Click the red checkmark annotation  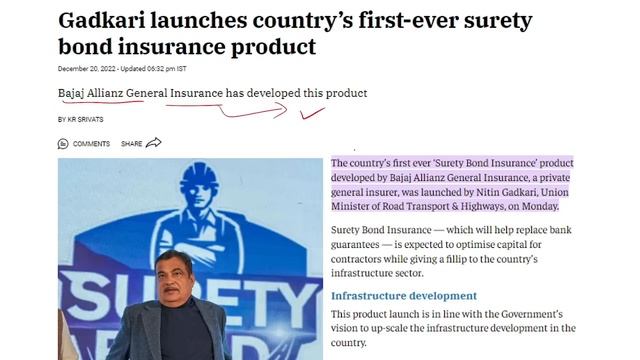312,113
